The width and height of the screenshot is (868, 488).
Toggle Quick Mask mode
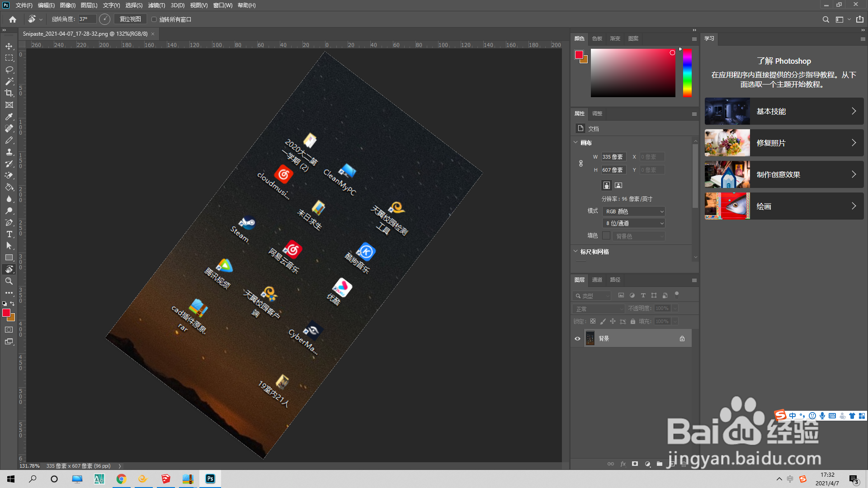tap(9, 330)
